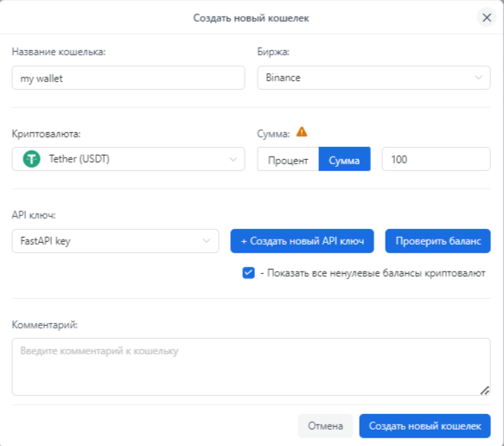504x446 pixels.
Task: Click the textarea resize handle icon
Action: pos(485,391)
